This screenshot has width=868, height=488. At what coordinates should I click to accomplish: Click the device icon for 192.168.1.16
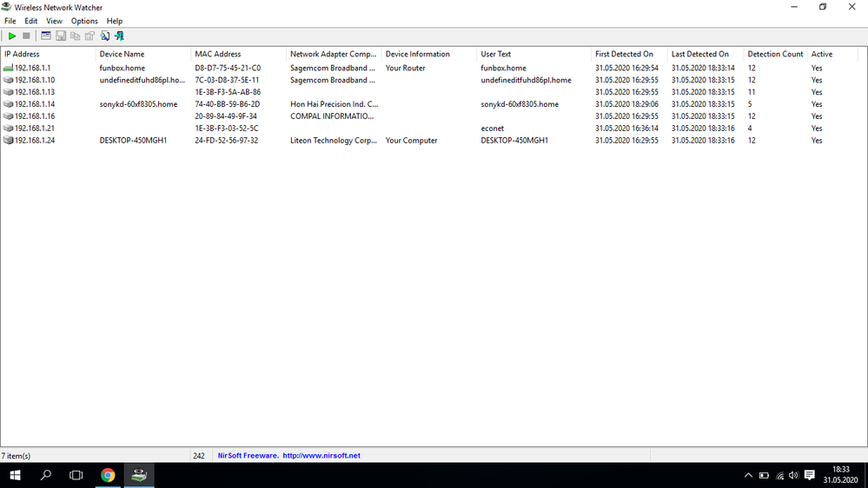tap(8, 116)
